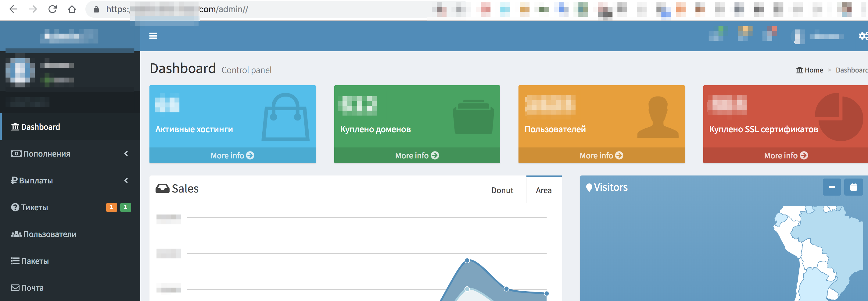Click the Dashboard page heading
868x301 pixels.
(183, 68)
